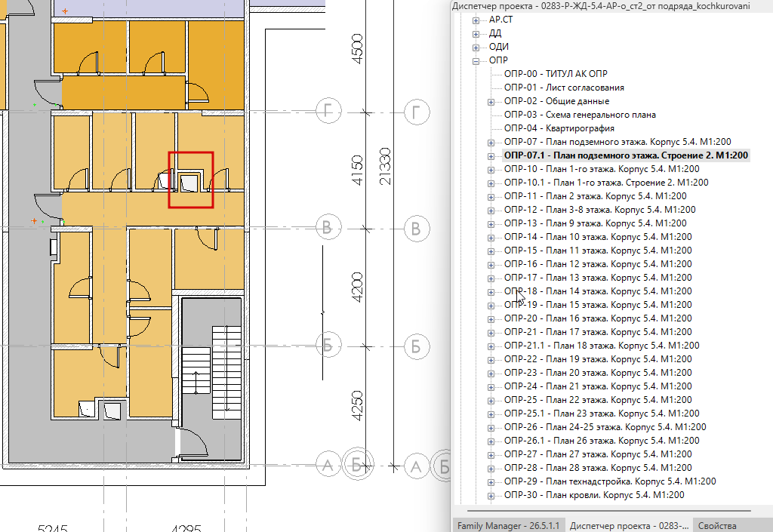Select the 21330 overall dimension text
This screenshot has height=532, width=773.
tap(386, 167)
